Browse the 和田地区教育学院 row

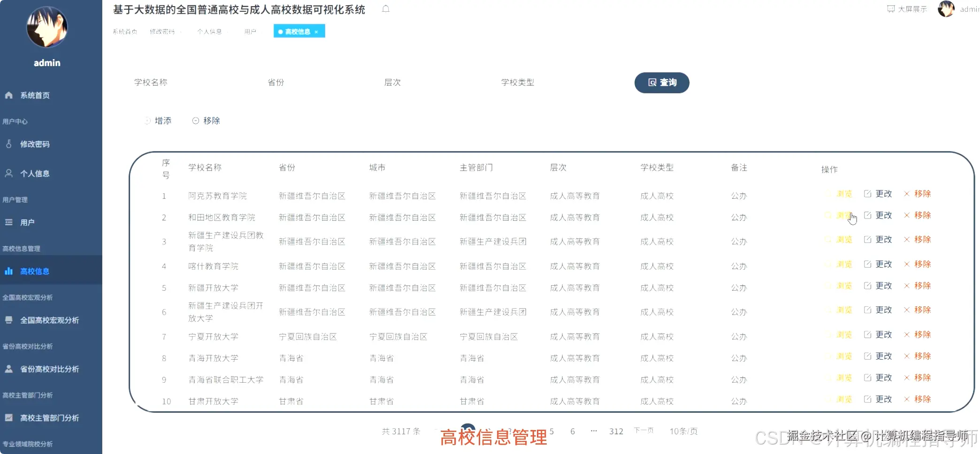(839, 215)
